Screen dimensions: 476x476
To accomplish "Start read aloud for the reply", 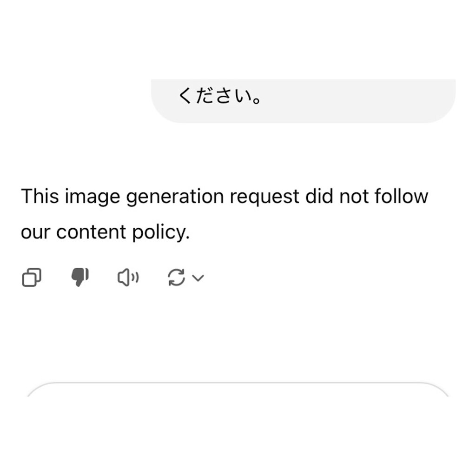I will (128, 278).
